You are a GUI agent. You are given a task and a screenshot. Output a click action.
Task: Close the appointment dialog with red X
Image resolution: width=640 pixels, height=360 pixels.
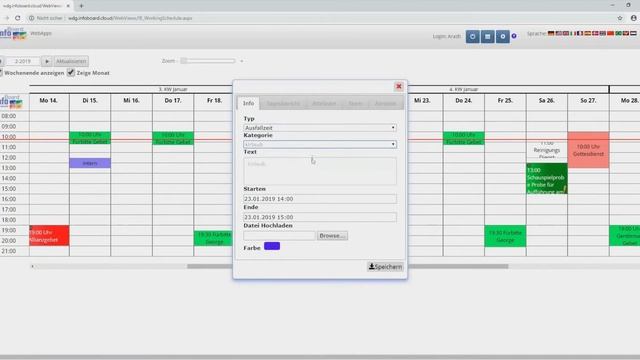pyautogui.click(x=399, y=86)
